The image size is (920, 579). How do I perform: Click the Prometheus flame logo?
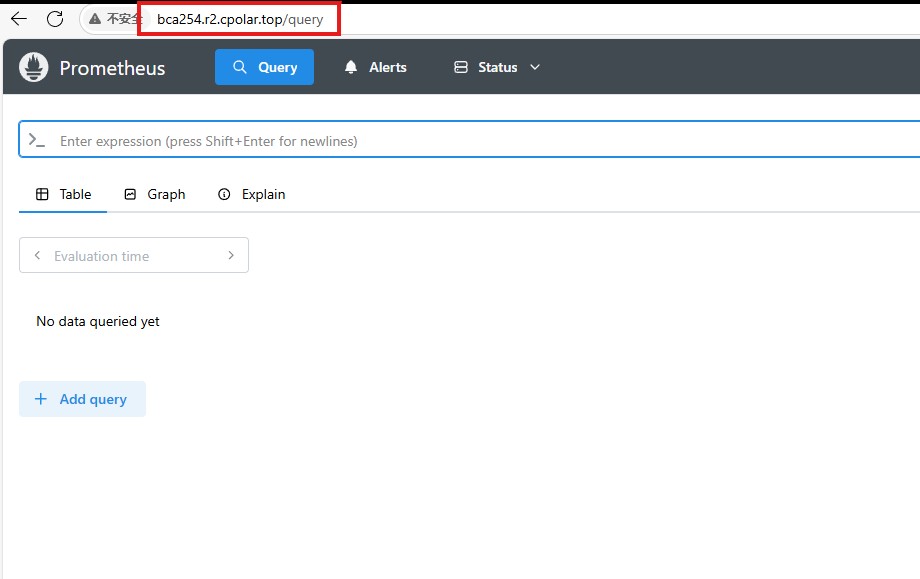click(34, 67)
